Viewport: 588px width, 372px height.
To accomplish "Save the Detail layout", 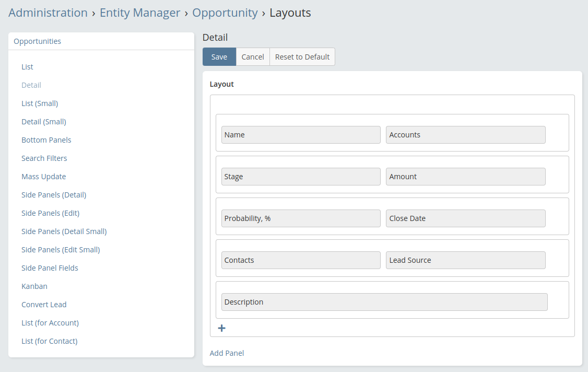I will pyautogui.click(x=219, y=57).
